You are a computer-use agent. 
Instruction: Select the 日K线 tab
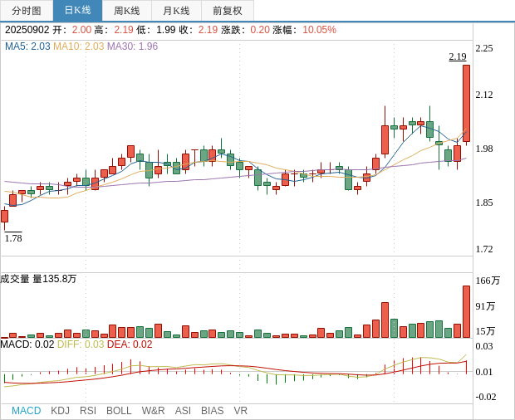(77, 11)
